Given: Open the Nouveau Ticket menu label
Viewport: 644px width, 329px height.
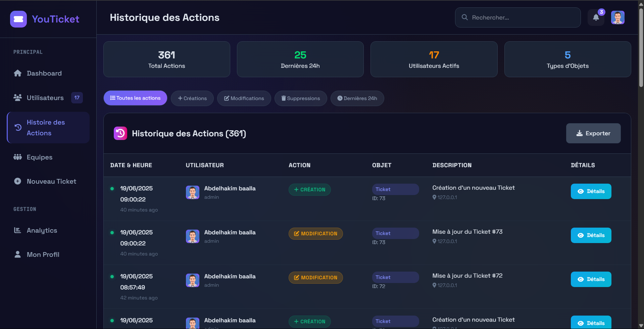Looking at the screenshot, I should click(51, 181).
